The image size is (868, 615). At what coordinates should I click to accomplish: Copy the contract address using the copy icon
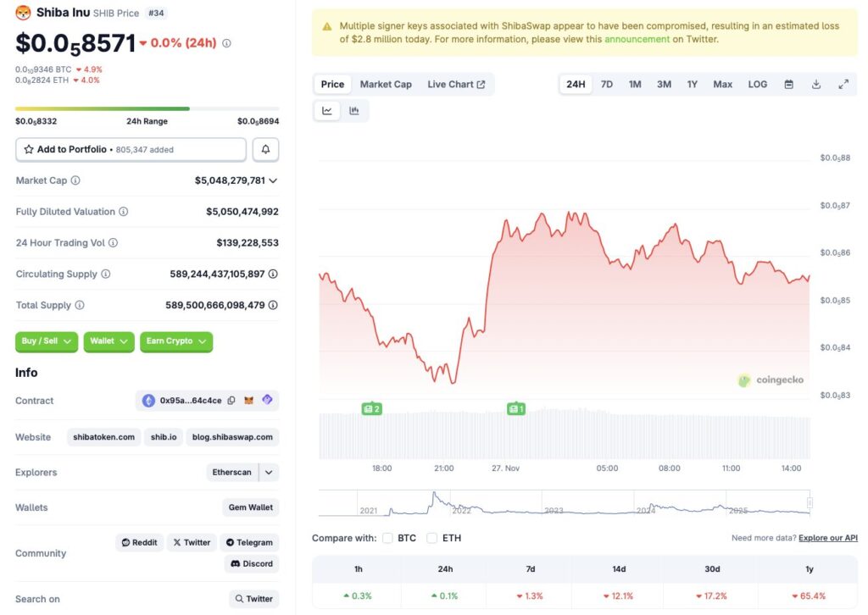[231, 401]
